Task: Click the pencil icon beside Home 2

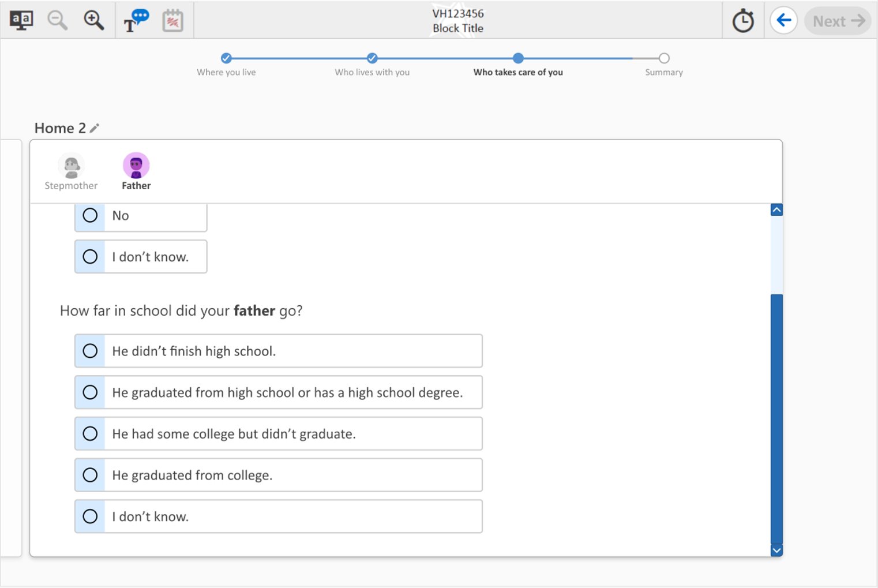Action: [x=95, y=128]
